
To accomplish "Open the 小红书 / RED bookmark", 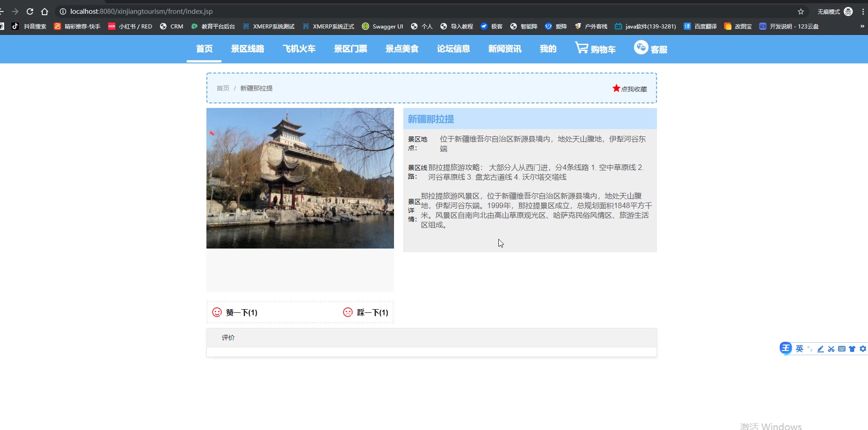I will (x=130, y=26).
